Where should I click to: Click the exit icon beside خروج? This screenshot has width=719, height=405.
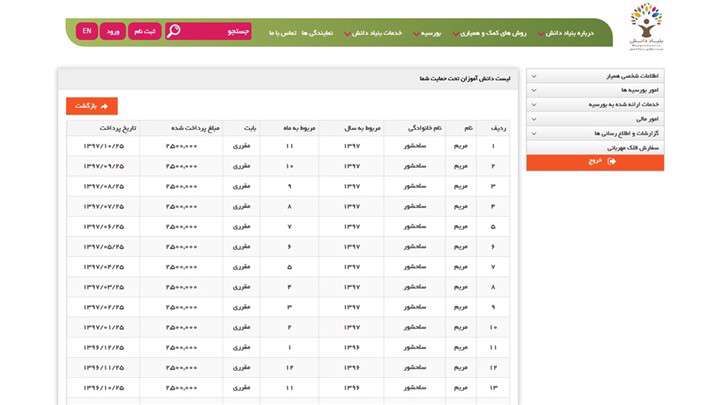pos(611,160)
